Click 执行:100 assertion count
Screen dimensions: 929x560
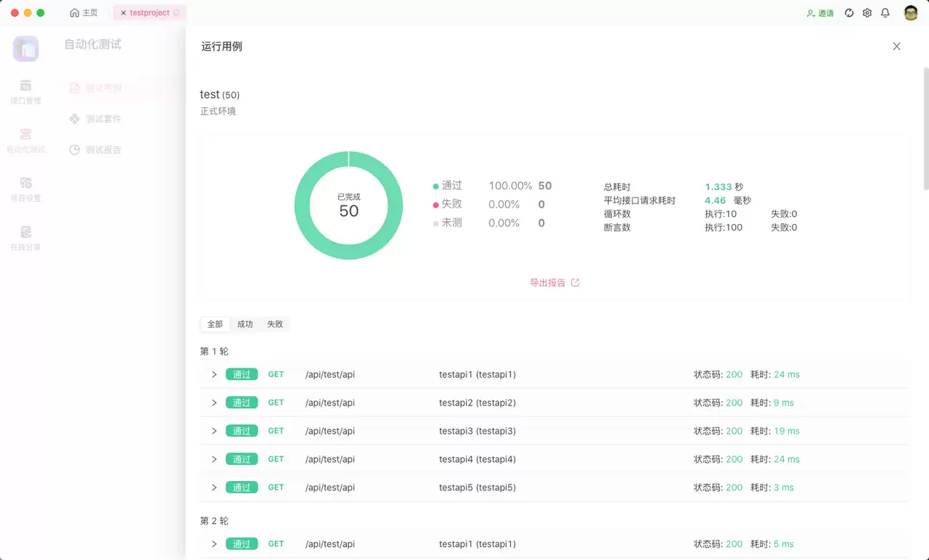pos(724,228)
